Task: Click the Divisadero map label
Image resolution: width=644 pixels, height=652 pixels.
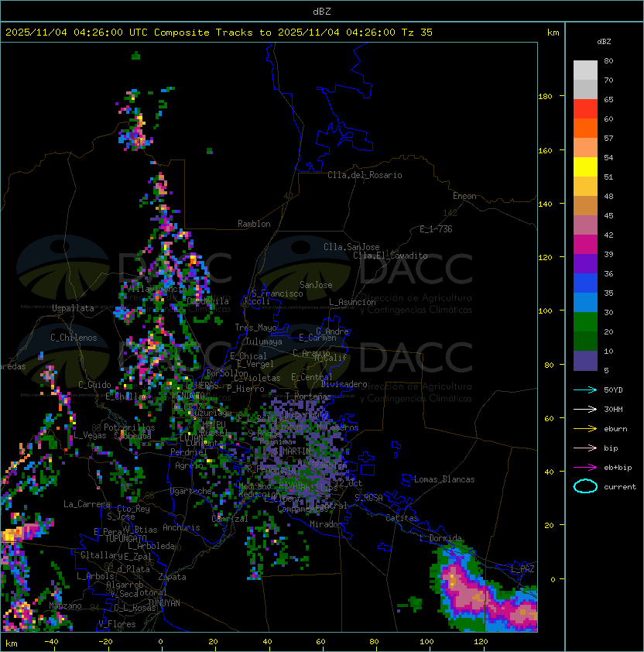Action: click(x=344, y=384)
